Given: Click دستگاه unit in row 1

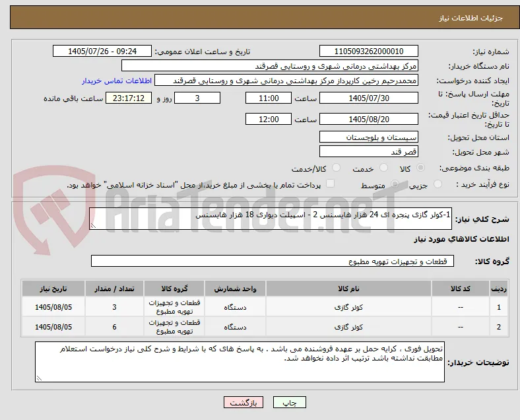Looking at the screenshot, I should pyautogui.click(x=235, y=308).
